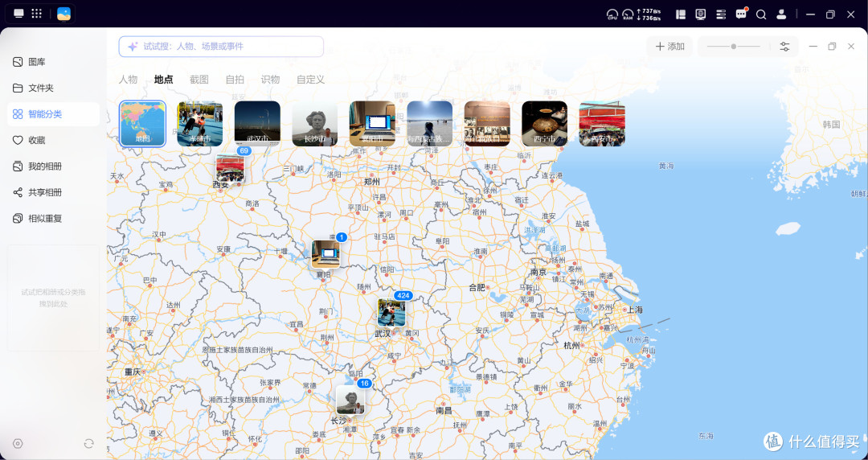This screenshot has width=868, height=460.
Task: Open the user account icon
Action: point(781,14)
